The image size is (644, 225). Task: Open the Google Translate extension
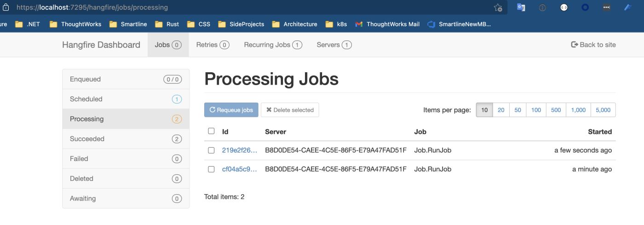pos(521,7)
